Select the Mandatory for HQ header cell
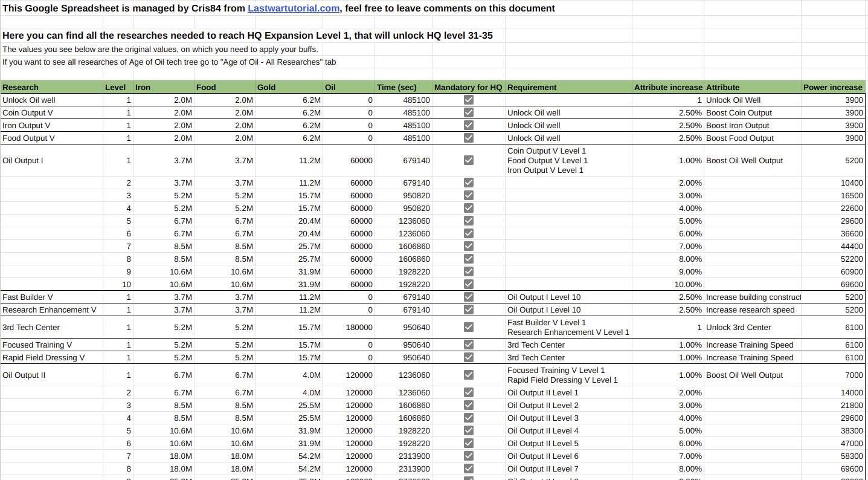Screen dimensions: 868x480 click(468, 87)
